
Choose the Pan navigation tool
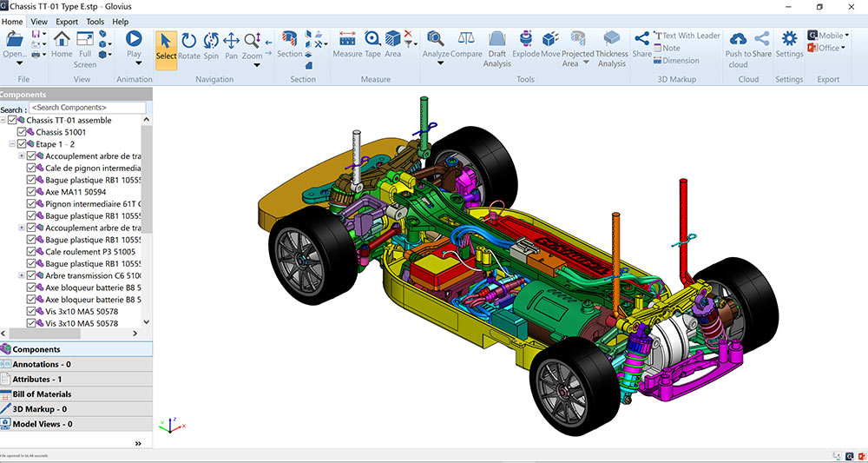click(232, 41)
